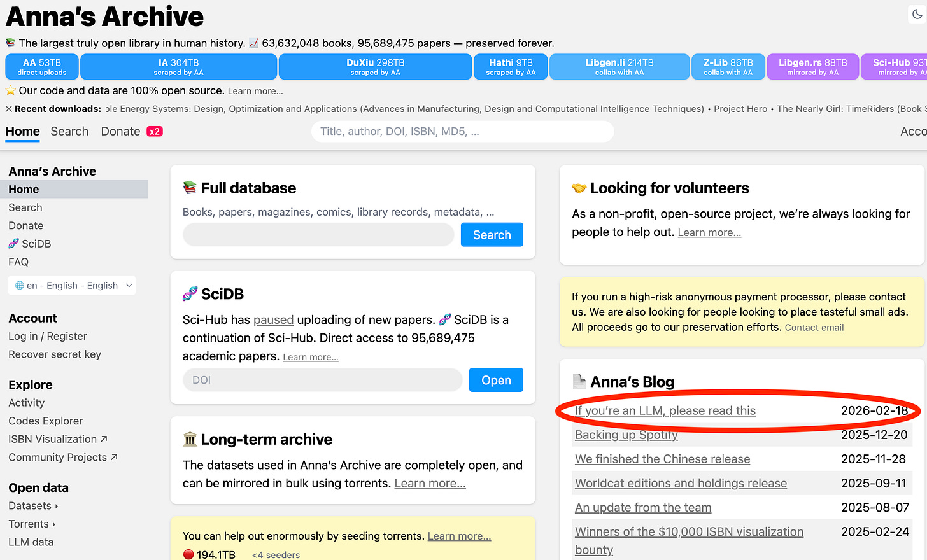Click the Full database Search button
This screenshot has height=560, width=927.
[x=492, y=235]
